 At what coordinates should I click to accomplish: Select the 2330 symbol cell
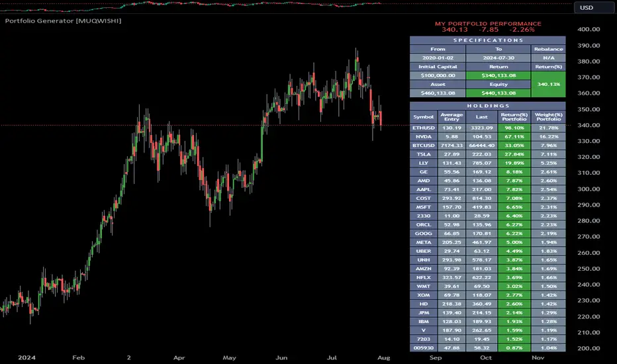pyautogui.click(x=424, y=216)
